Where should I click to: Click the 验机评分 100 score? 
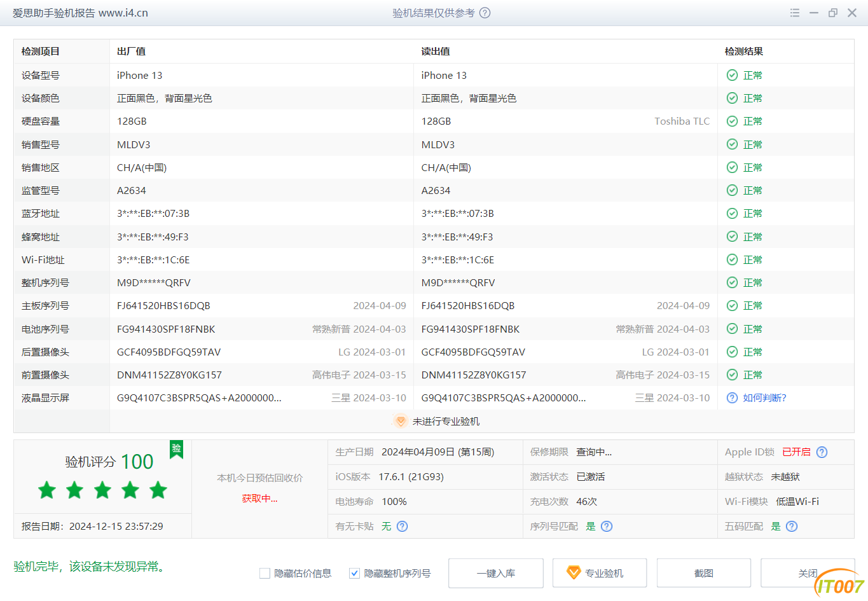point(109,462)
